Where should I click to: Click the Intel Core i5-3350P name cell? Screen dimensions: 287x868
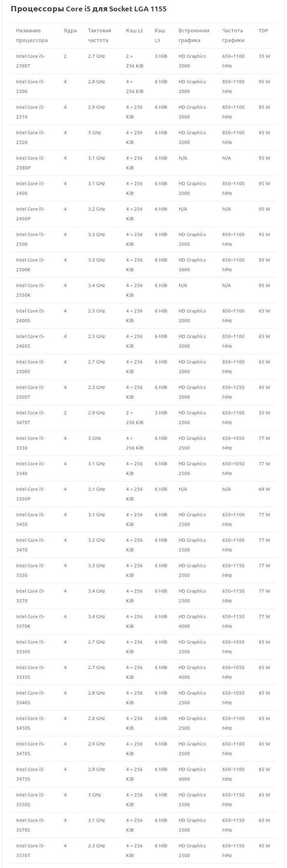click(x=30, y=494)
